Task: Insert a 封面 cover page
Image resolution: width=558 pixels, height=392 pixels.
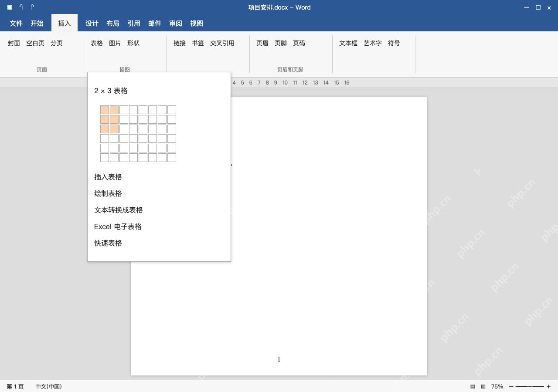Action: pos(14,43)
